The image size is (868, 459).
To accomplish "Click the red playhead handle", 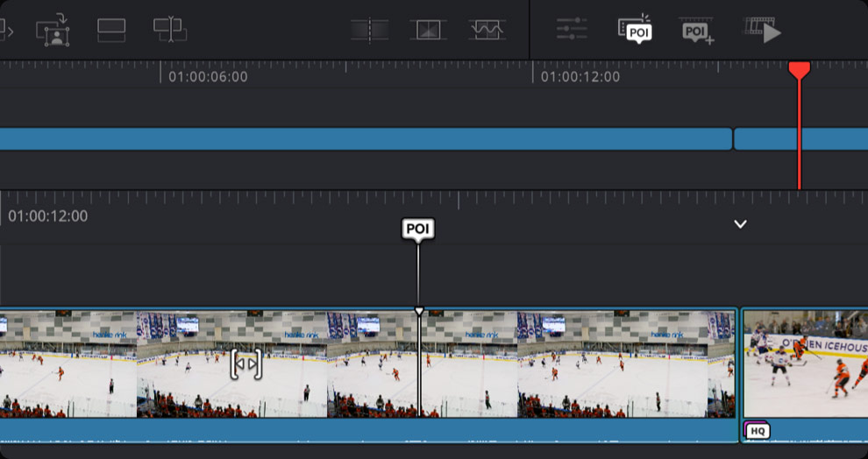I will 799,70.
